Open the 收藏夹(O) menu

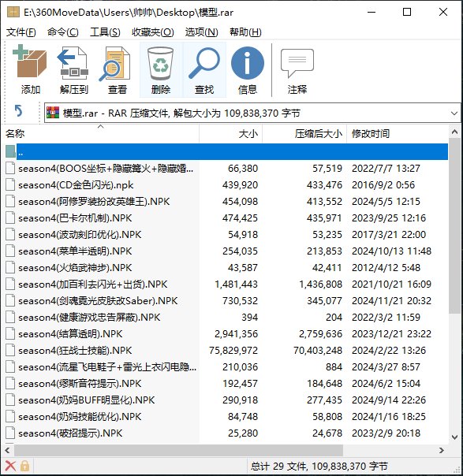click(153, 32)
